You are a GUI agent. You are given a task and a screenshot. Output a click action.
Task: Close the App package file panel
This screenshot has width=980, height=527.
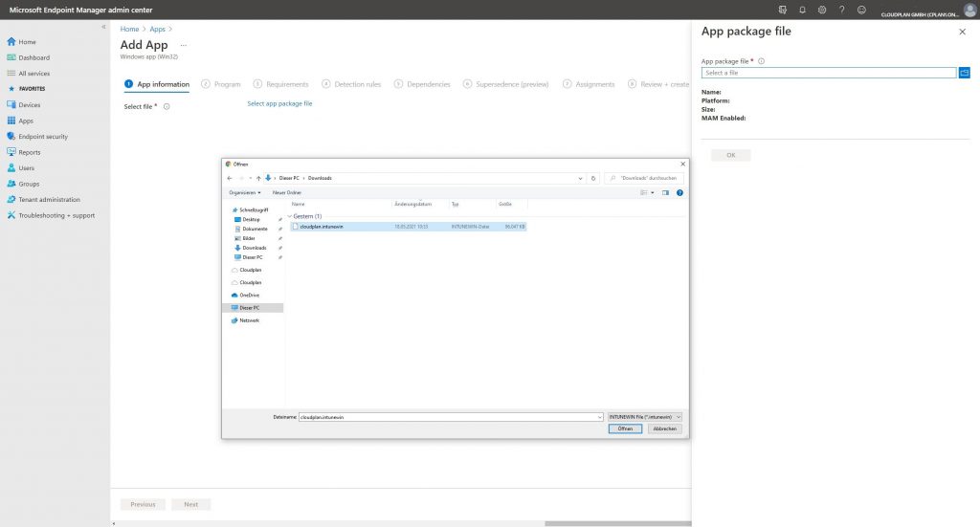(x=962, y=32)
